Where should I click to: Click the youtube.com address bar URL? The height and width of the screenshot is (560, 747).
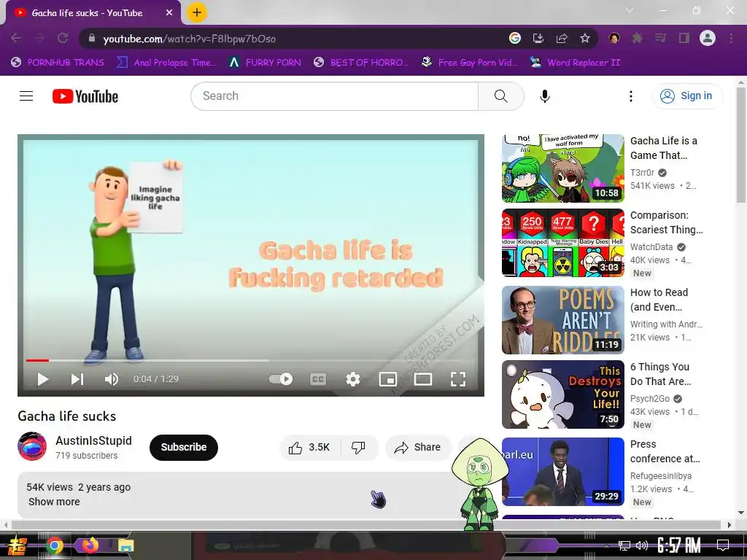190,39
